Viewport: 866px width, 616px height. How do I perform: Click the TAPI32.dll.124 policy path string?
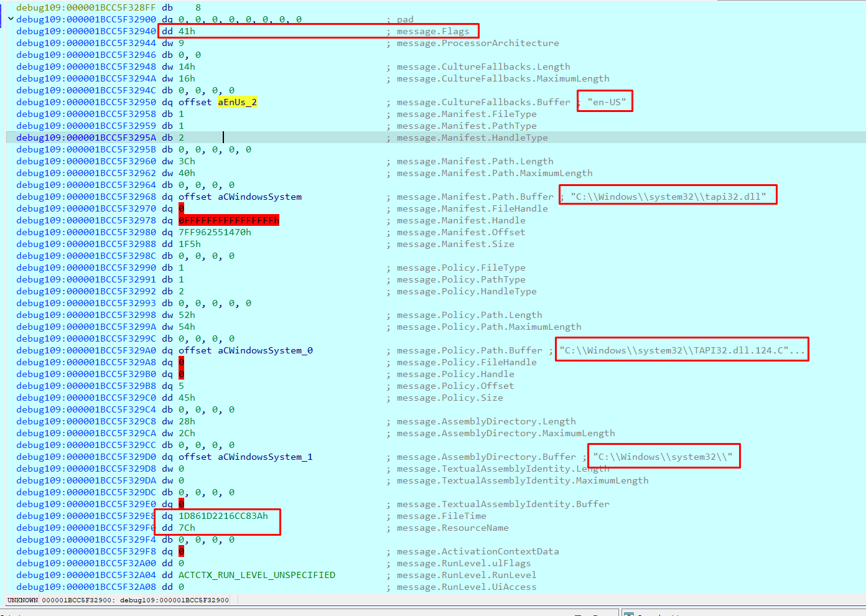pos(681,350)
